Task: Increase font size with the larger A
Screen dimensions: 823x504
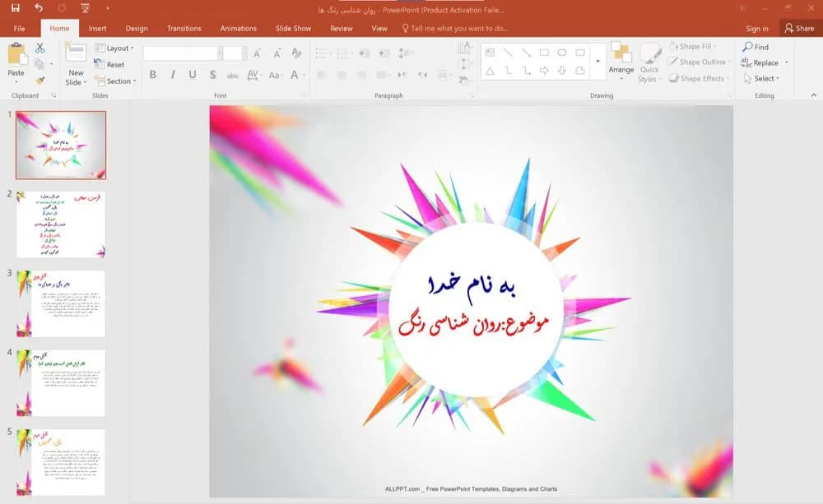Action: point(257,53)
